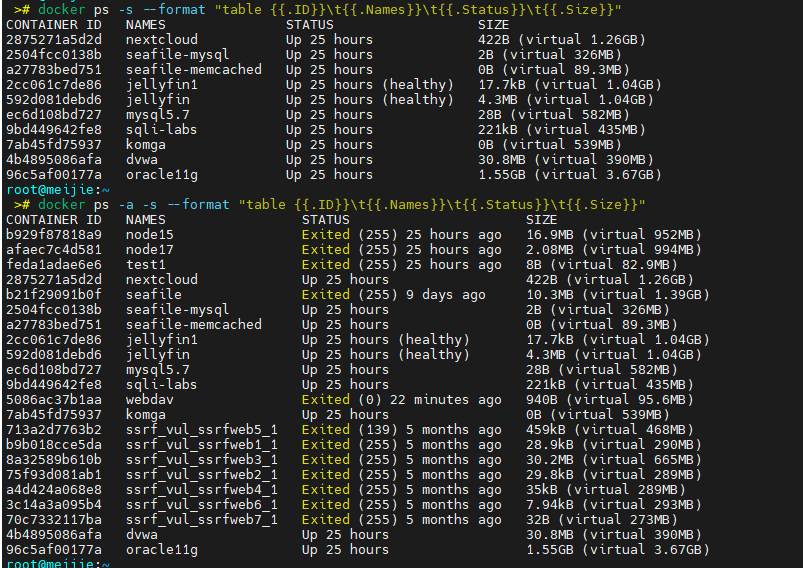Click the node17 container name
The height and width of the screenshot is (568, 803).
click(150, 250)
